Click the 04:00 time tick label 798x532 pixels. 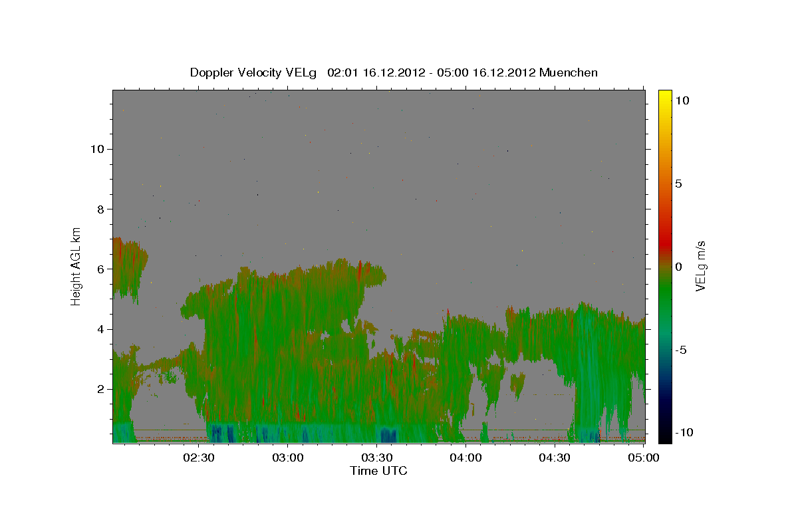466,458
